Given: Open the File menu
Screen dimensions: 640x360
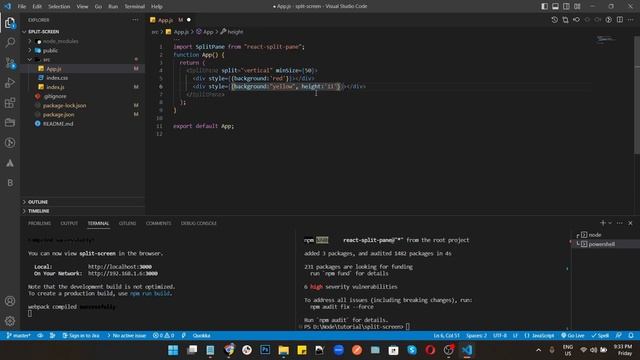Looking at the screenshot, I should pos(22,7).
